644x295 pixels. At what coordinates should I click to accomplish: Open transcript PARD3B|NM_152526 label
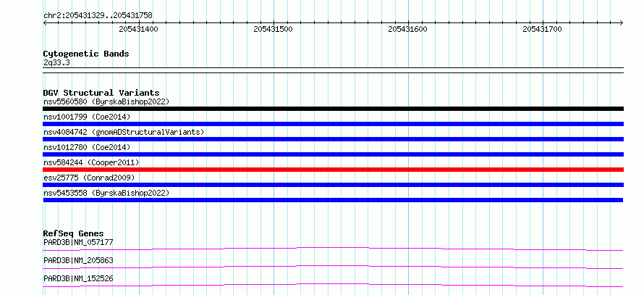(78, 279)
